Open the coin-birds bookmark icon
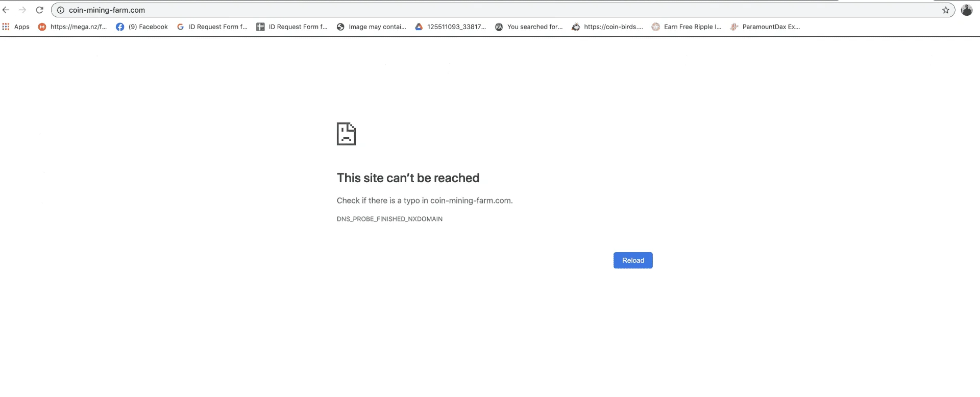980x397 pixels. 576,27
